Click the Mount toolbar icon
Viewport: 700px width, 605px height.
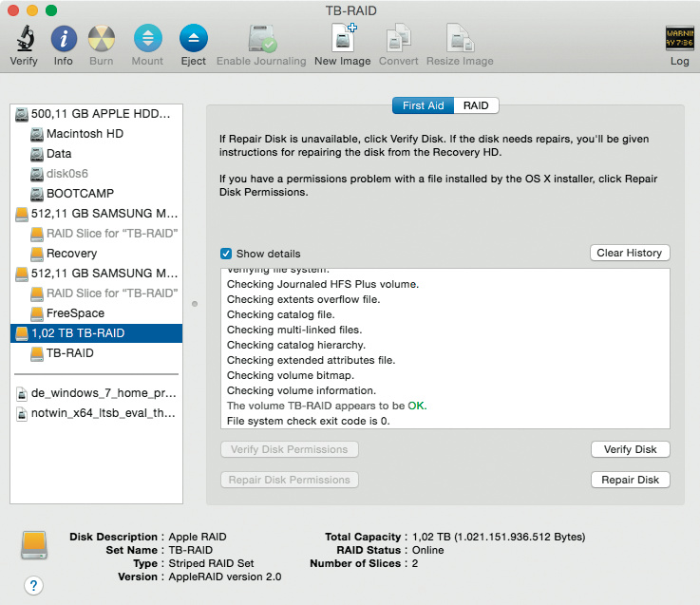click(x=147, y=40)
